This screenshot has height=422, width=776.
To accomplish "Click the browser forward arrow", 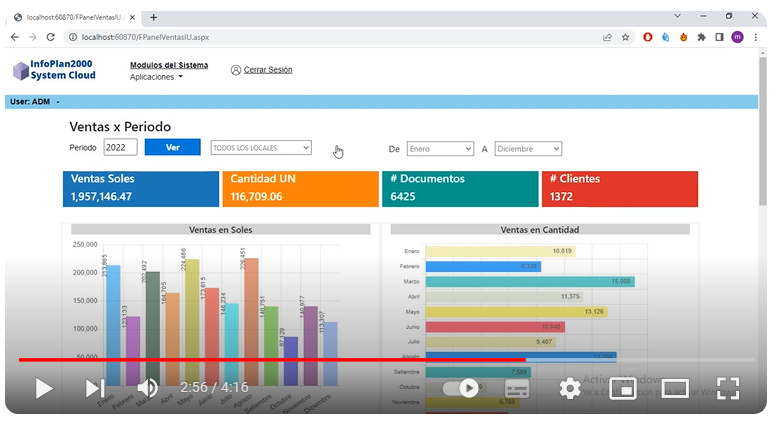I will point(33,37).
